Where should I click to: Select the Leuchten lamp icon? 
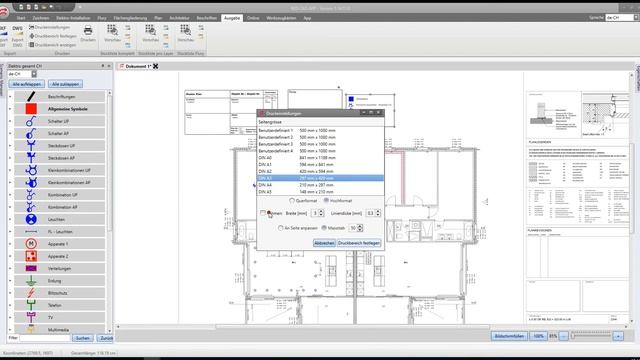pyautogui.click(x=31, y=219)
